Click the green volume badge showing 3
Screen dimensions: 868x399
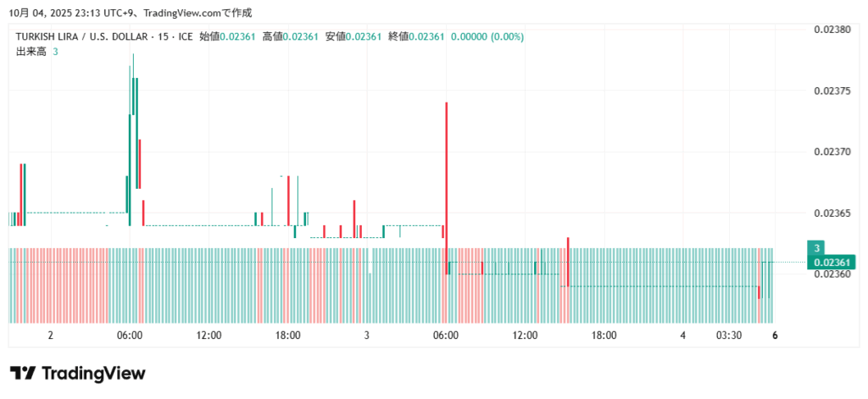tap(817, 248)
